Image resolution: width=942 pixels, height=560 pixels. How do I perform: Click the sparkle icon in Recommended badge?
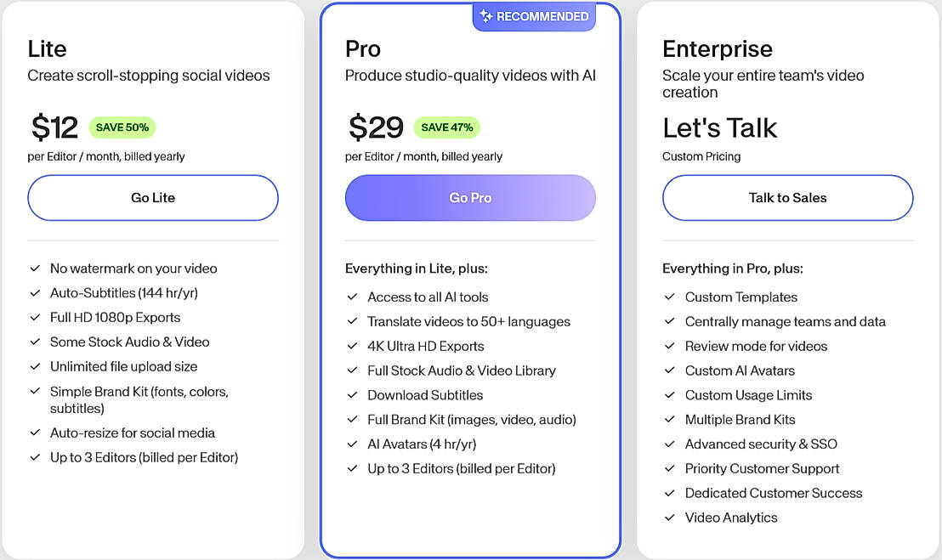click(486, 16)
